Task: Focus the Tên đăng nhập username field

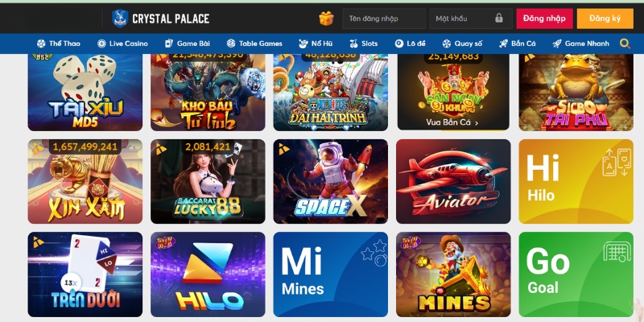Action: tap(384, 19)
